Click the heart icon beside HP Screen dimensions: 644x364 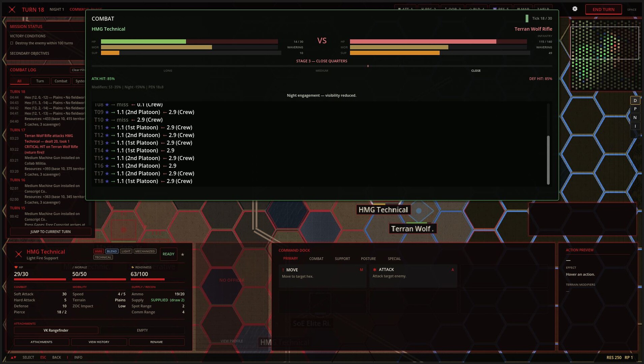click(x=16, y=267)
